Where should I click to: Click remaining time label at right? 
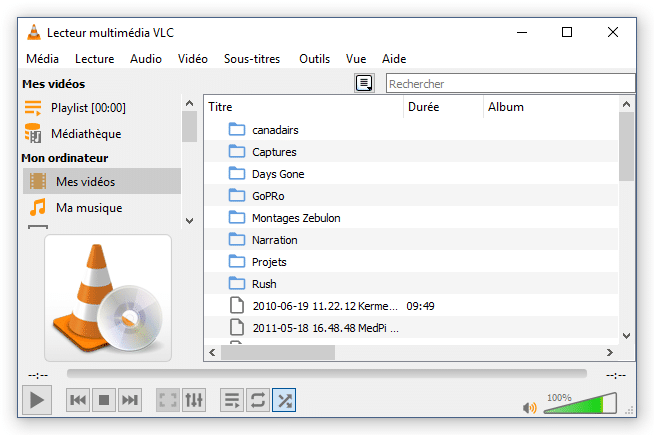(x=616, y=375)
